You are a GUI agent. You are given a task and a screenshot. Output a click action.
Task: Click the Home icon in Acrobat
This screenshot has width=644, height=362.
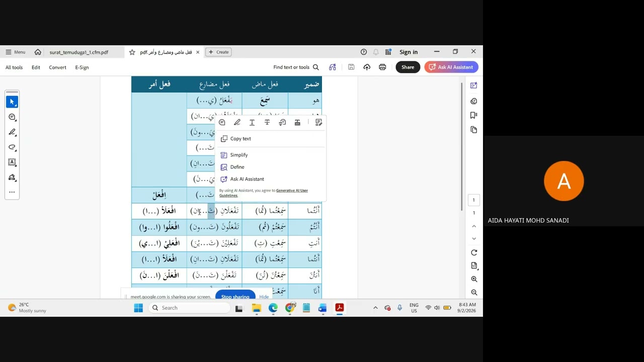coord(38,52)
